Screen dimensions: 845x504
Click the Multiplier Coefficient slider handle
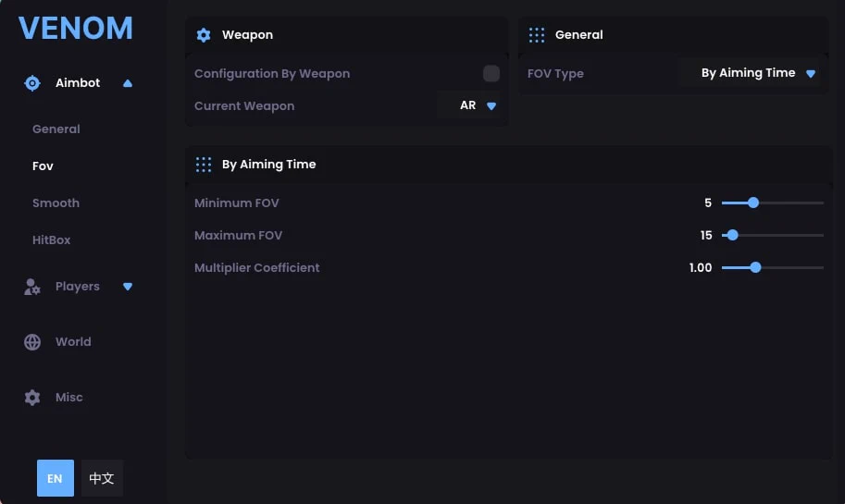tap(755, 267)
